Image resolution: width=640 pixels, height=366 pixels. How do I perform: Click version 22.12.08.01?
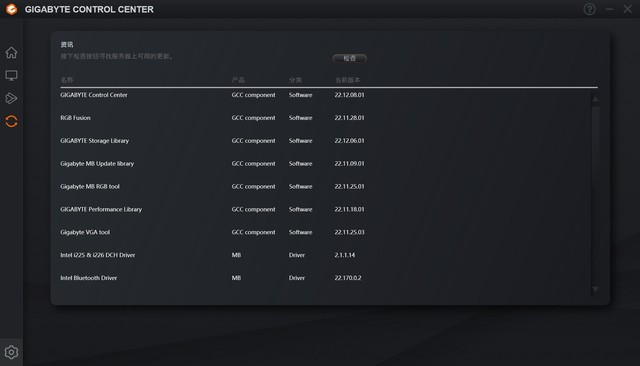pos(349,95)
